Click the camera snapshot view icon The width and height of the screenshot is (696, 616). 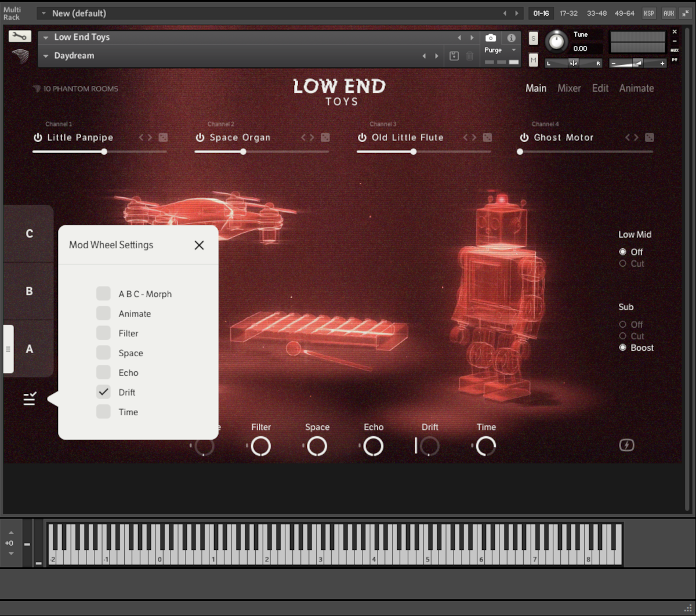coord(491,38)
